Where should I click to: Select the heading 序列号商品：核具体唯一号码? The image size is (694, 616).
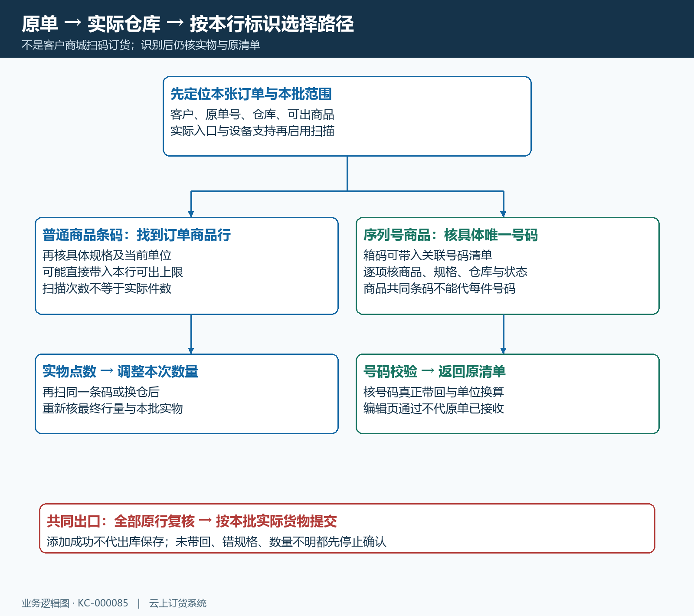point(450,235)
